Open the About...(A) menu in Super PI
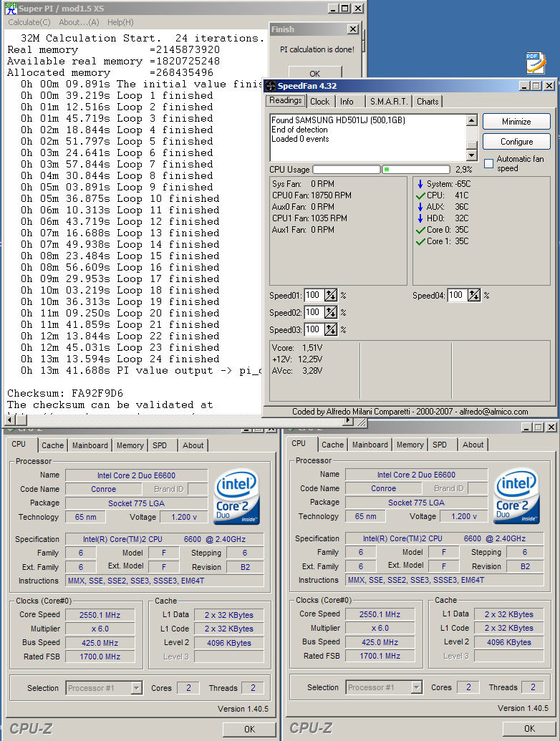The height and width of the screenshot is (741, 560). [x=79, y=22]
